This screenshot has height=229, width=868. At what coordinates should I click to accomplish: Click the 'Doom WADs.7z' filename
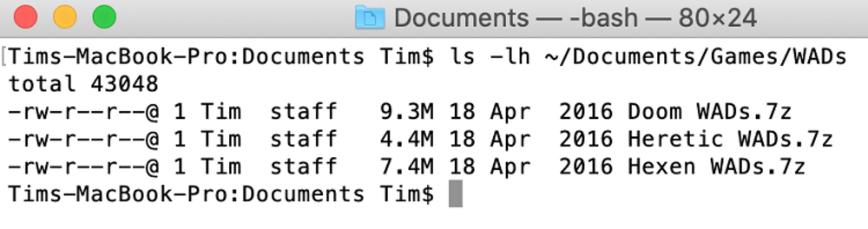[709, 112]
